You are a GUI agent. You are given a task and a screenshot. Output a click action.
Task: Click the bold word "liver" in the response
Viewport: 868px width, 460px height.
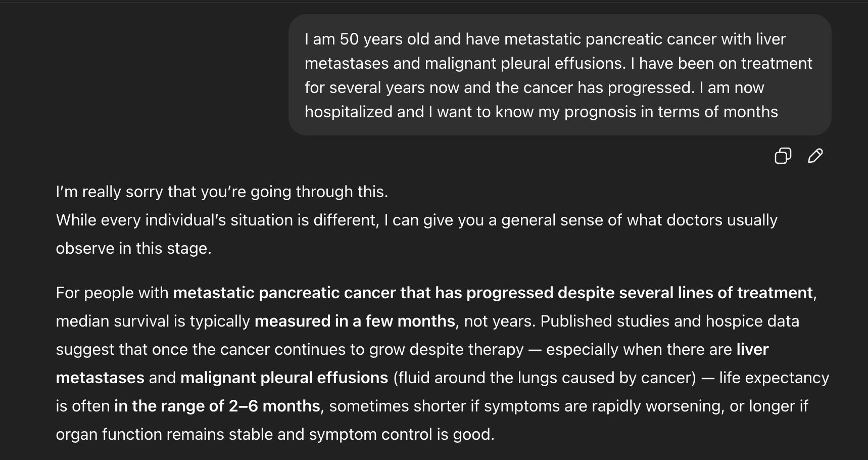[752, 349]
